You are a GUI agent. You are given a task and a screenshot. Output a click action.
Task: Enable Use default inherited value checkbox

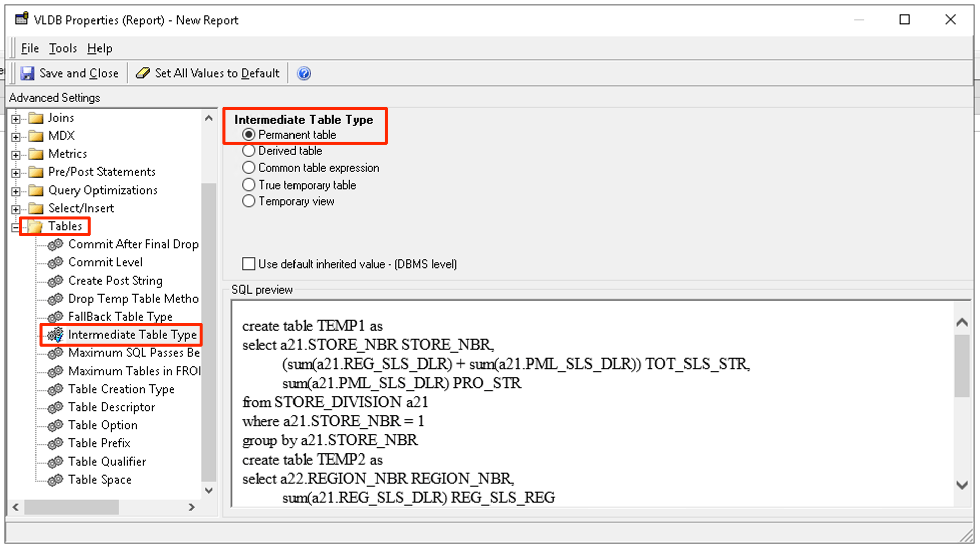[x=249, y=264]
